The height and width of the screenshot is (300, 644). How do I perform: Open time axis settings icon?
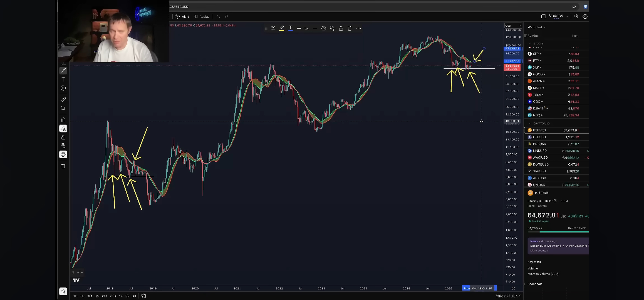(x=513, y=288)
